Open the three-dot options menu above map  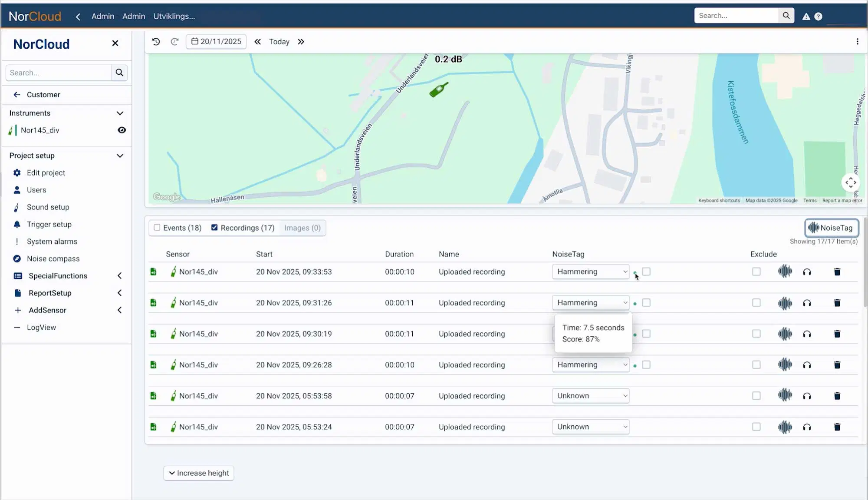coord(857,42)
